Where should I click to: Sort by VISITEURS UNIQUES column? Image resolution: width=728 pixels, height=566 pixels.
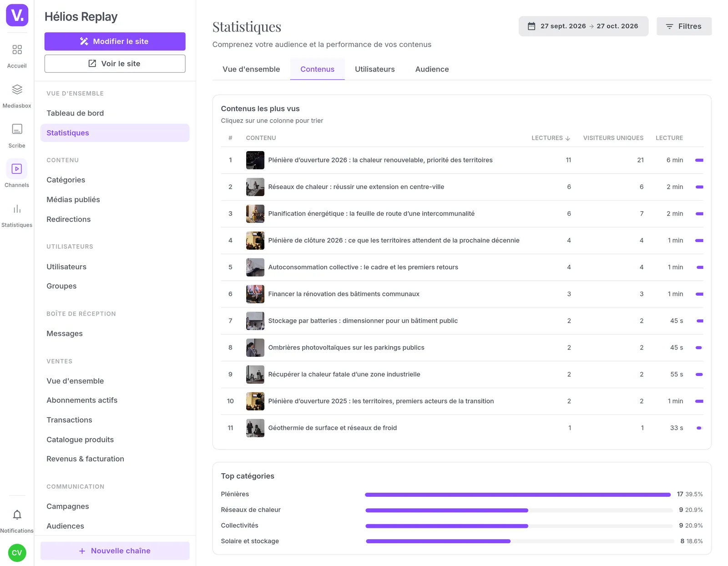pos(613,138)
